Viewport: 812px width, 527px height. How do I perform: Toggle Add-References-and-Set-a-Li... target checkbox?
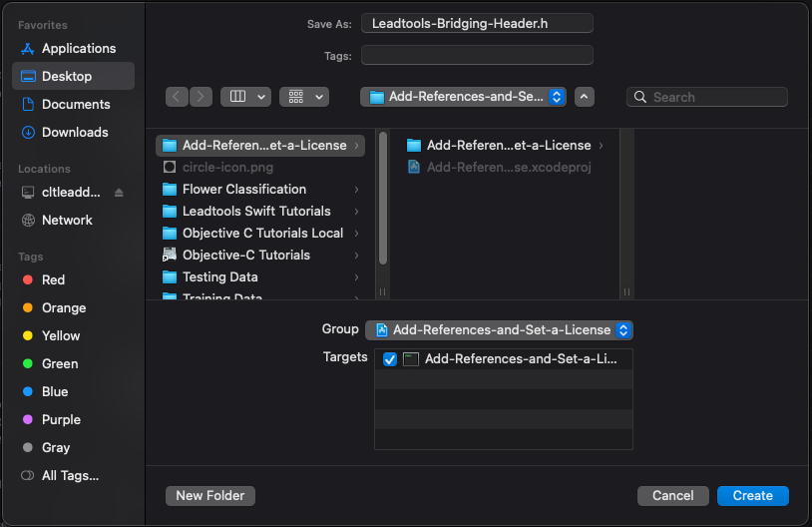click(x=390, y=359)
